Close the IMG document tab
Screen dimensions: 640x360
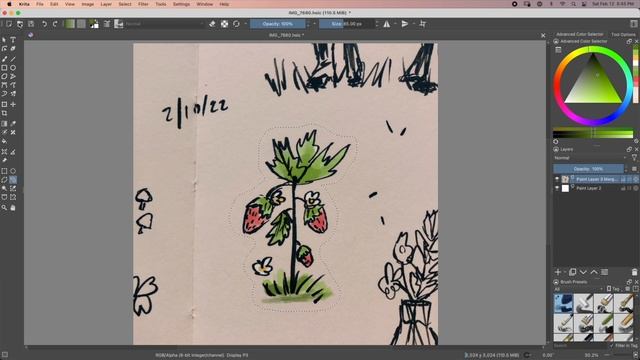click(x=543, y=36)
